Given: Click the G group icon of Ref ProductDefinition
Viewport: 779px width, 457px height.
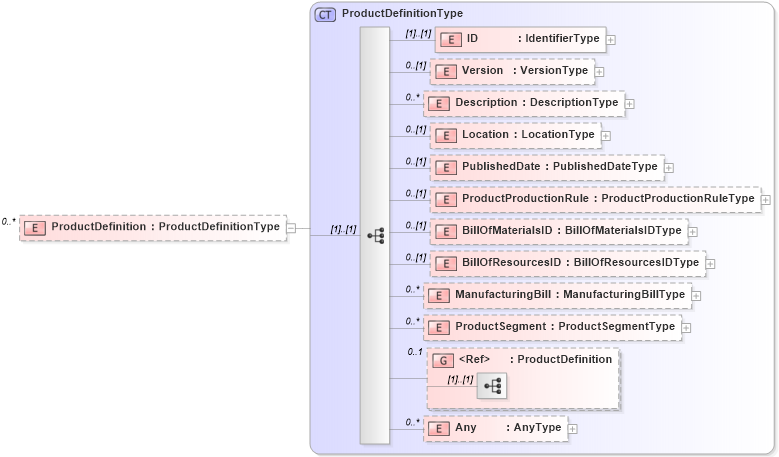Looking at the screenshot, I should tap(443, 361).
